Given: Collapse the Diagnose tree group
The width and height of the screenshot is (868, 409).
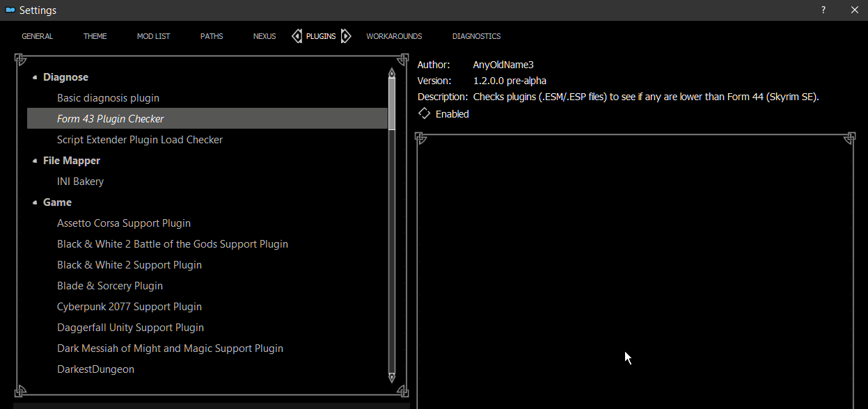Looking at the screenshot, I should [x=35, y=77].
